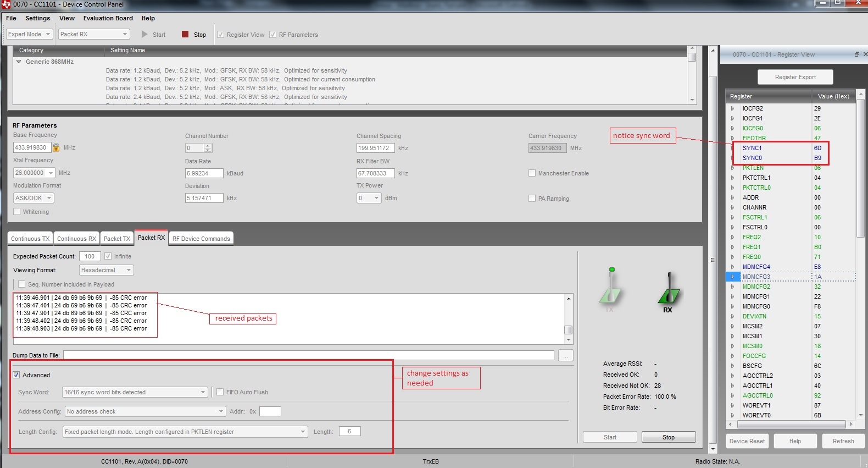Viewport: 868px width, 468px height.
Task: Click the Device Reset button
Action: click(747, 441)
